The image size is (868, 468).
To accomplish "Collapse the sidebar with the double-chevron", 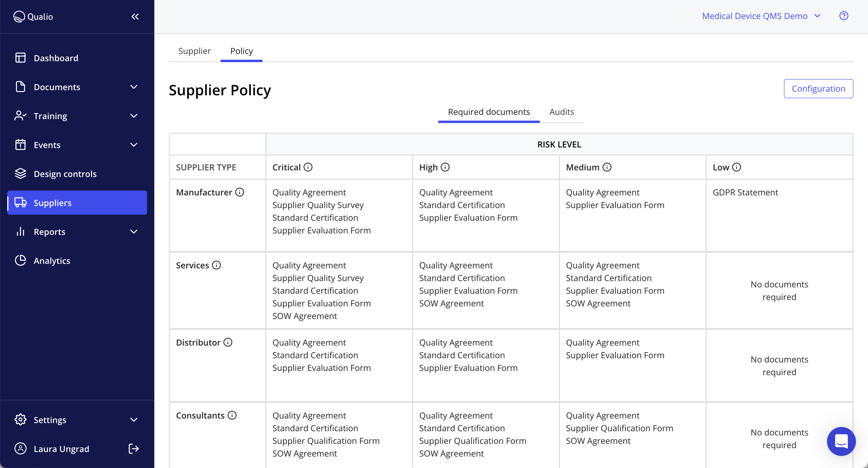I will pos(135,16).
